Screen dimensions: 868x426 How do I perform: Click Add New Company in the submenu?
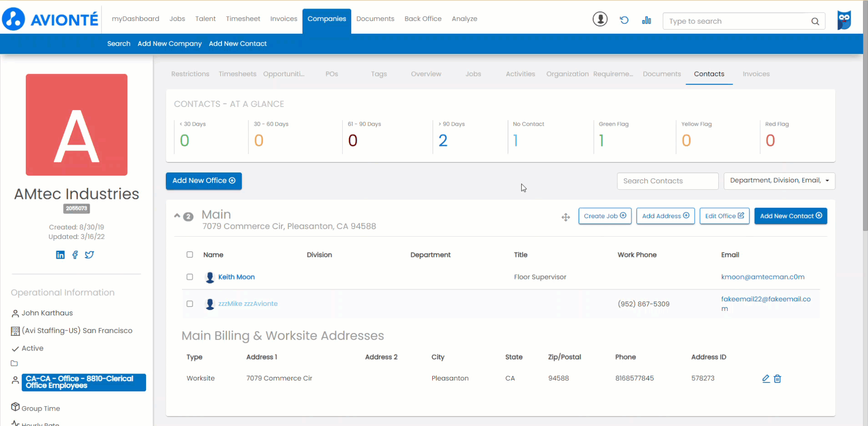170,44
